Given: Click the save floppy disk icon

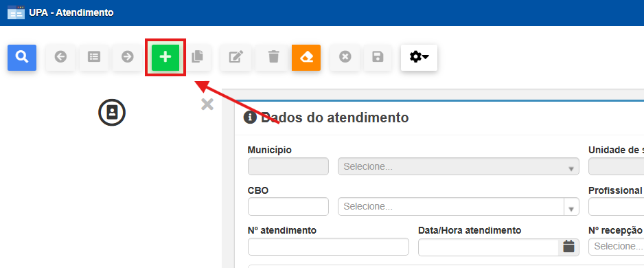Looking at the screenshot, I should point(378,57).
